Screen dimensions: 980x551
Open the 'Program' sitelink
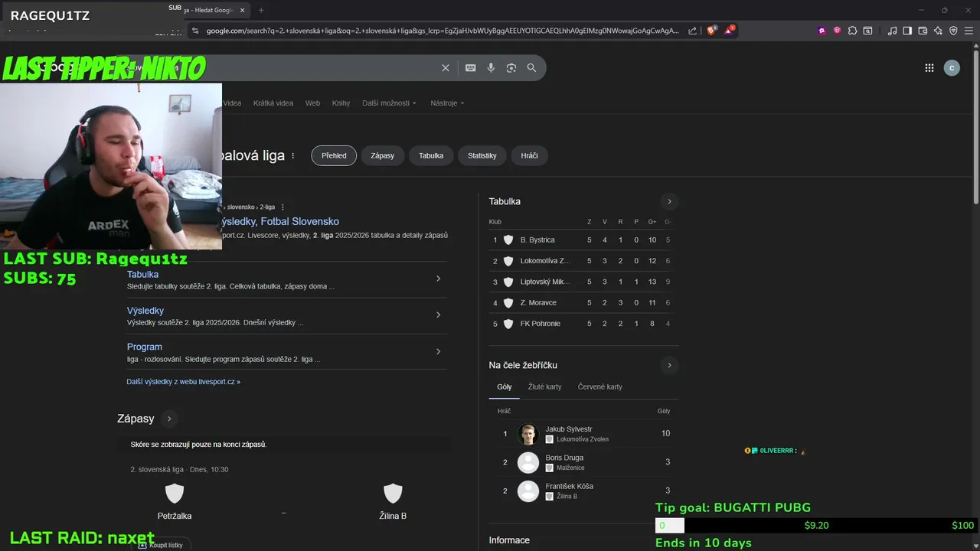(145, 347)
